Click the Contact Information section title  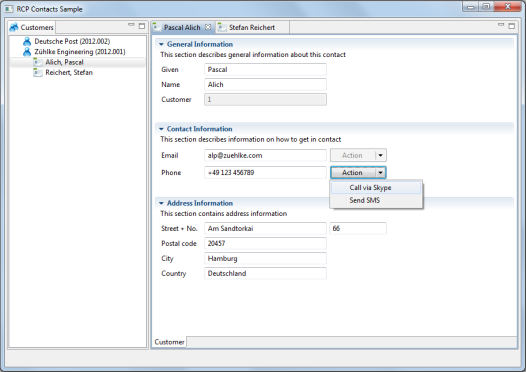pyautogui.click(x=200, y=129)
